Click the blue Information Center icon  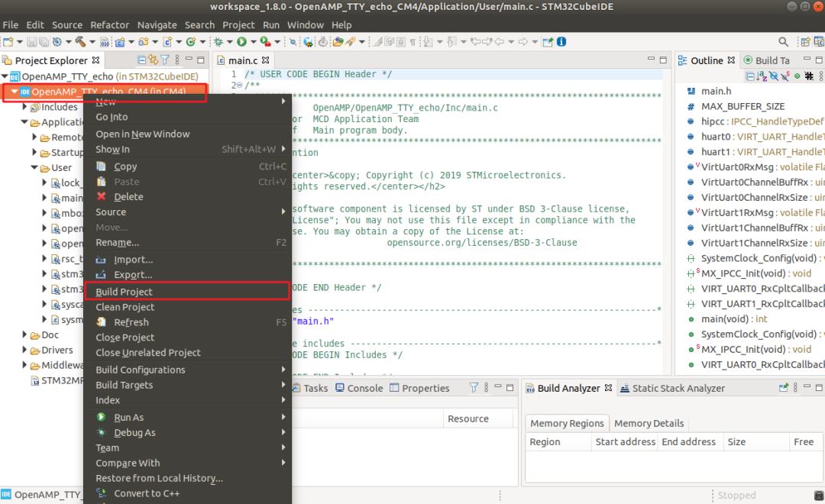pos(561,41)
